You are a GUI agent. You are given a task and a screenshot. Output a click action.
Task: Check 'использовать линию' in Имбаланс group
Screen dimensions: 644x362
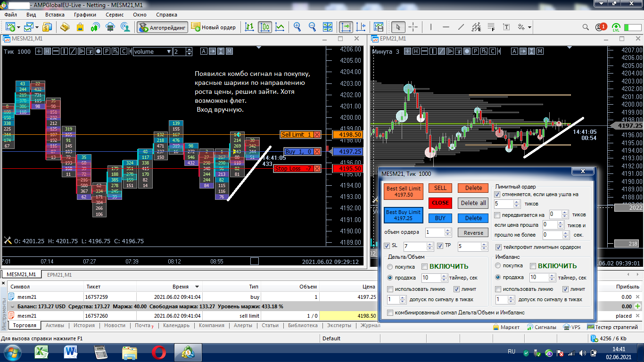[x=498, y=289]
